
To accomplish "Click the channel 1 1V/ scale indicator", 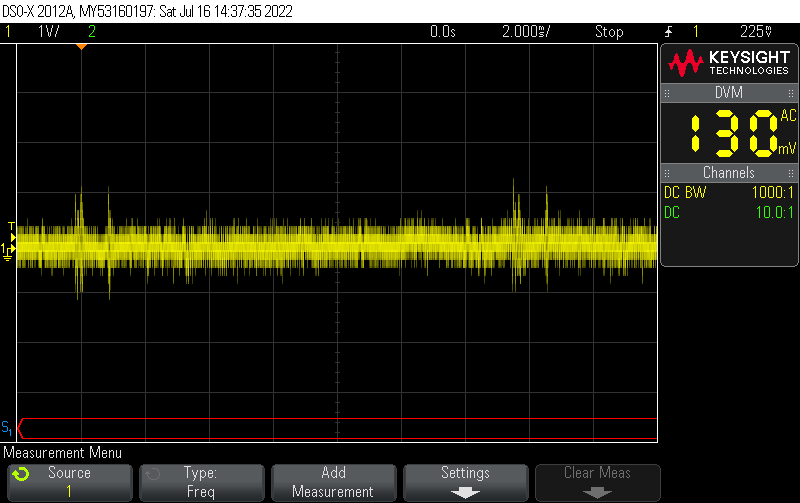I will click(x=48, y=32).
